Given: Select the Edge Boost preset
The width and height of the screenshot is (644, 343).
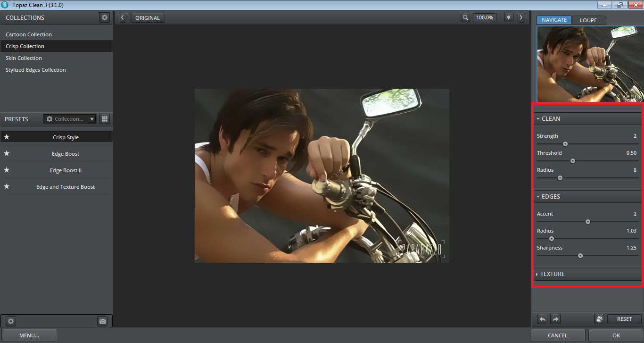Looking at the screenshot, I should click(x=66, y=154).
